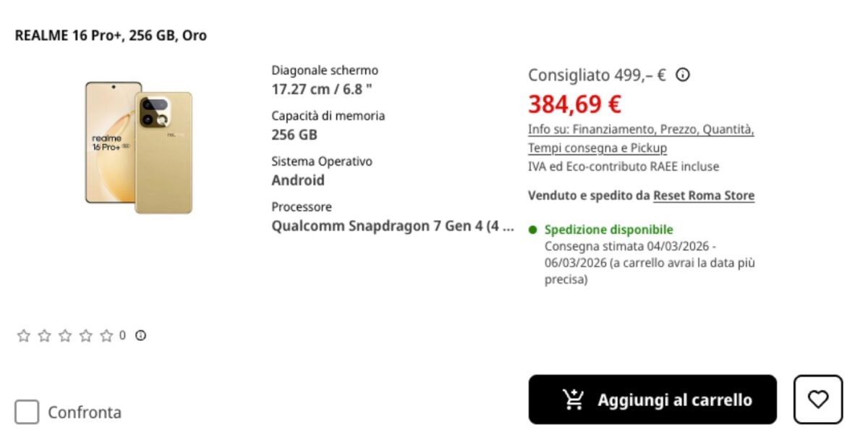This screenshot has height=443, width=868.
Task: Select the REALME 16 Pro+ product title
Action: [x=111, y=35]
